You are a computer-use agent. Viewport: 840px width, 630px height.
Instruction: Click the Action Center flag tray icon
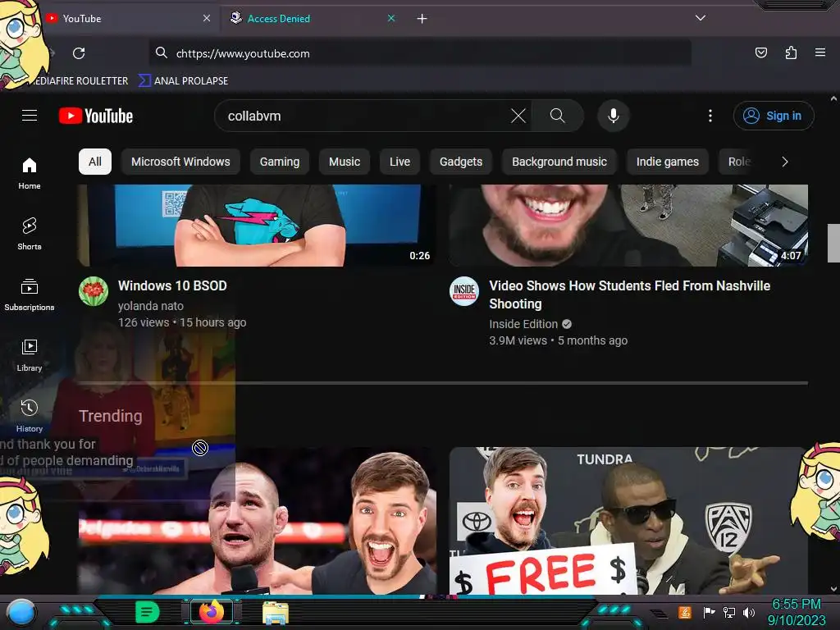tap(710, 612)
